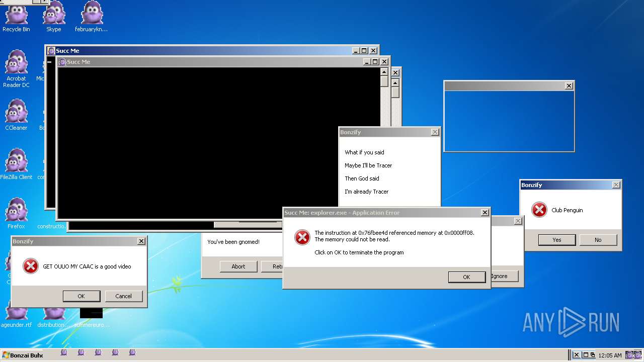Click the Bonzi icon in front Succ Me title bar
644x362 pixels.
point(62,62)
